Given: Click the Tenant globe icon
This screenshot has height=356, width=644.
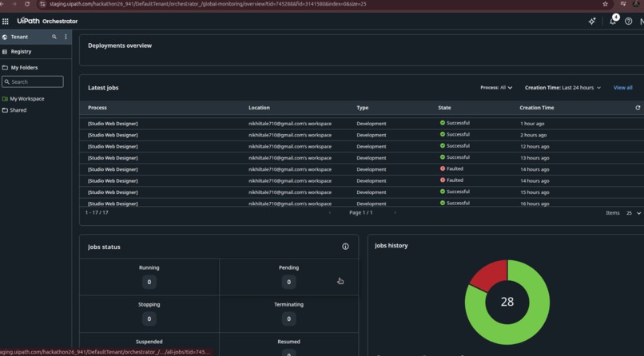Looking at the screenshot, I should pyautogui.click(x=5, y=37).
